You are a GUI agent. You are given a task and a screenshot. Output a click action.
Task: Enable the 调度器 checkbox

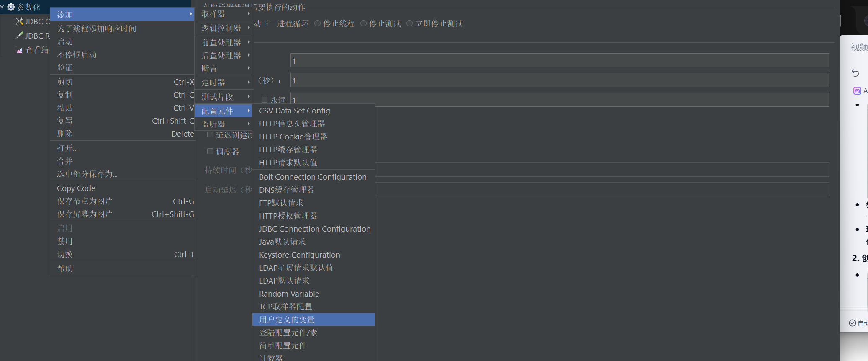pyautogui.click(x=210, y=151)
